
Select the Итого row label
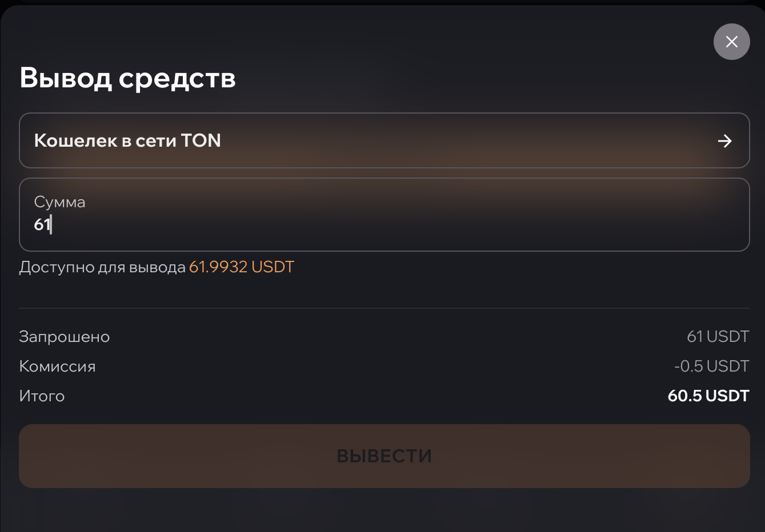[x=42, y=396]
